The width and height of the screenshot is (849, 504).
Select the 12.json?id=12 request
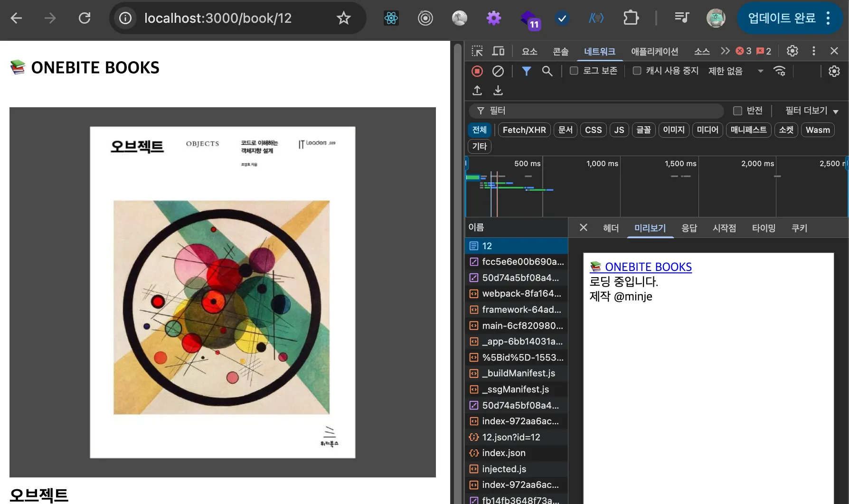point(517,437)
